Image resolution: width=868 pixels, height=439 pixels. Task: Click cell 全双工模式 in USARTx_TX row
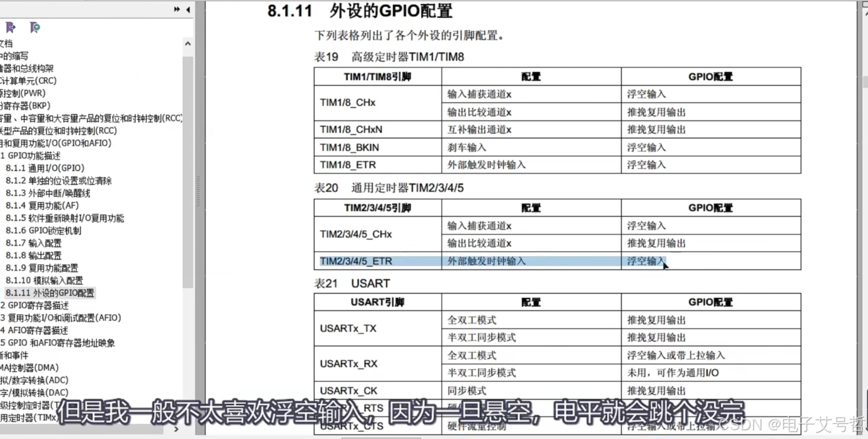[x=531, y=320]
